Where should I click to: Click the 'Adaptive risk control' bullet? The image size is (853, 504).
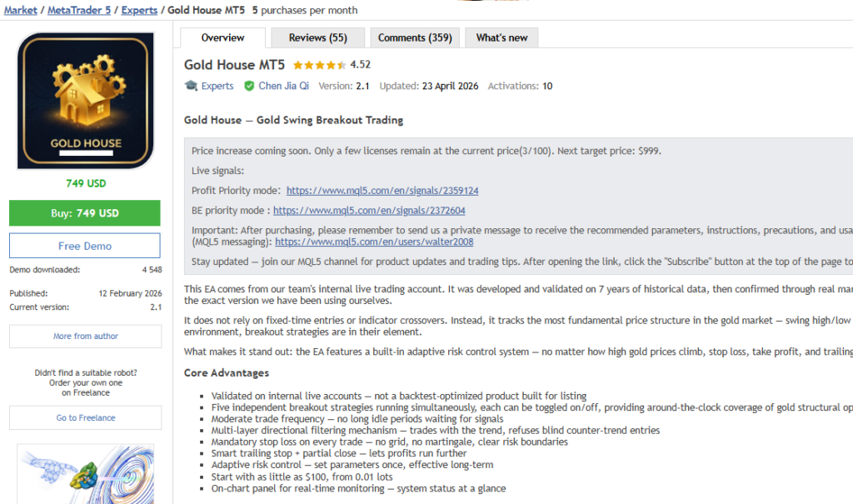352,465
